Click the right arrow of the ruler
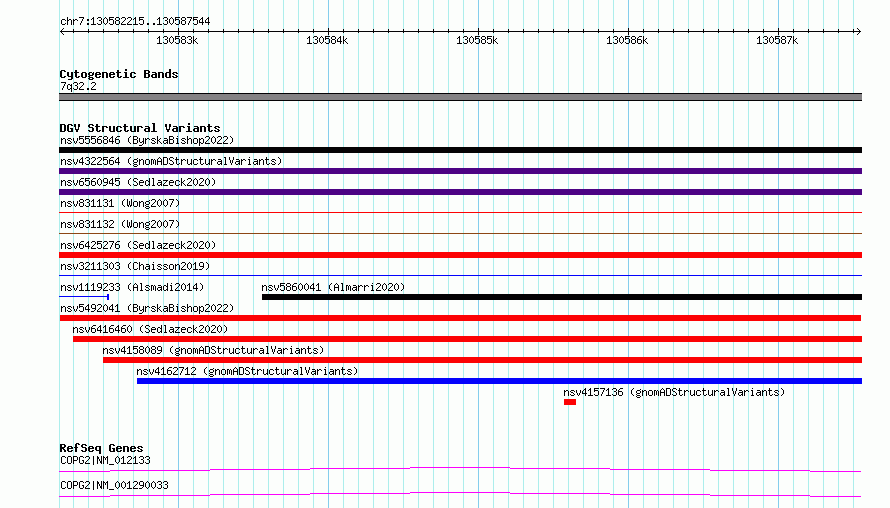 [x=858, y=32]
